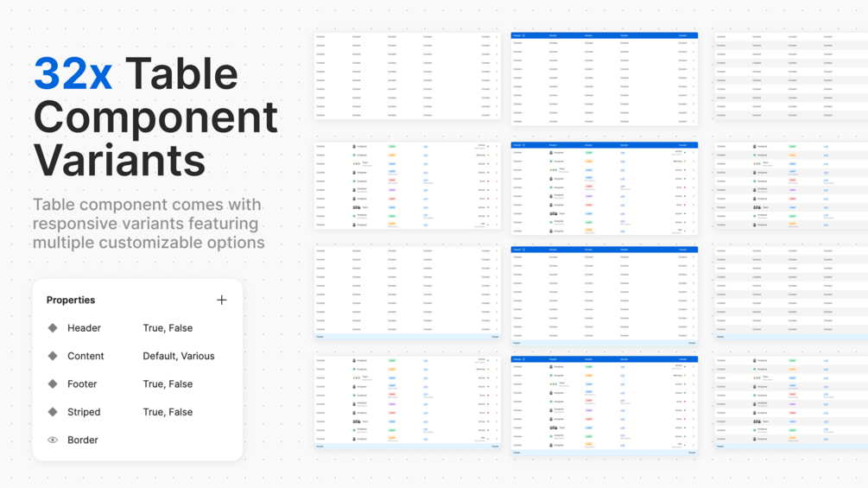The image size is (868, 488).
Task: Click the diamond icon beside Footer
Action: (53, 383)
